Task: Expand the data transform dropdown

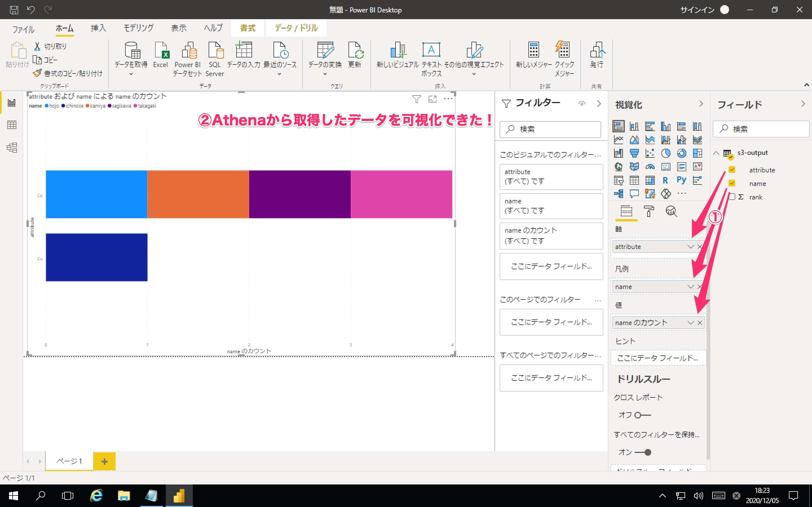Action: coord(325,74)
